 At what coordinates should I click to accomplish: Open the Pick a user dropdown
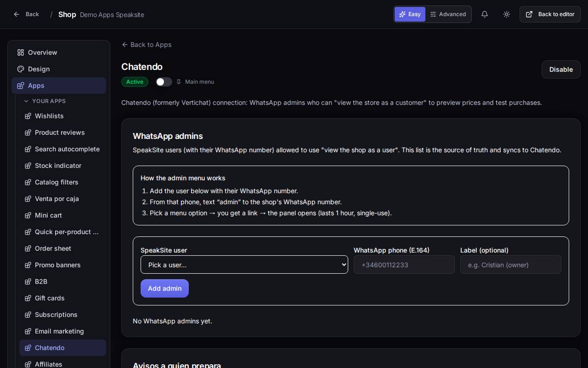click(244, 264)
